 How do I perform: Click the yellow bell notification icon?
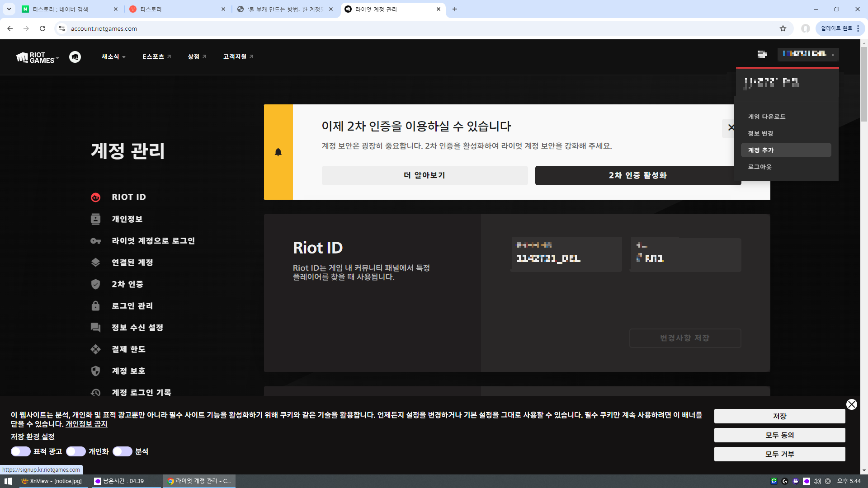click(278, 152)
